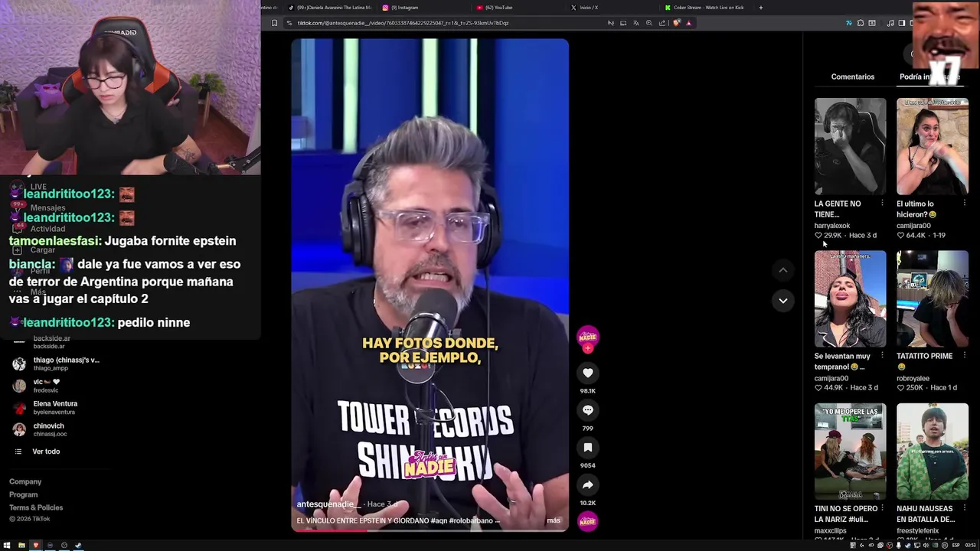Viewport: 980px width, 551px height.
Task: Open Windows Start menu
Action: coord(7,546)
